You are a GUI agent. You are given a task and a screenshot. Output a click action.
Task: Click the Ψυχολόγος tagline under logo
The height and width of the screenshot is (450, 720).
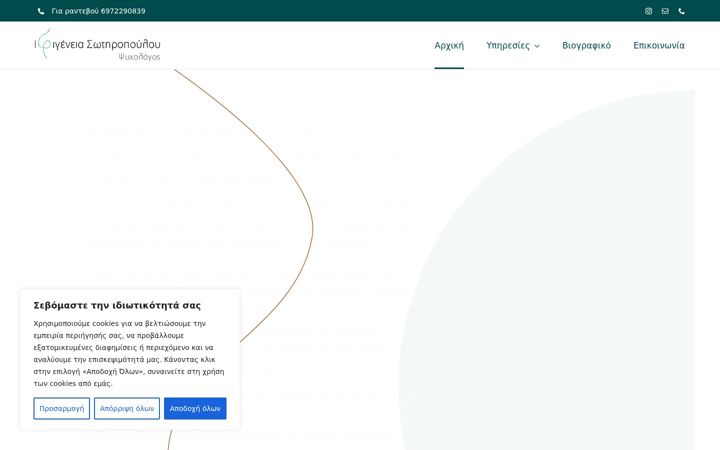pos(139,57)
